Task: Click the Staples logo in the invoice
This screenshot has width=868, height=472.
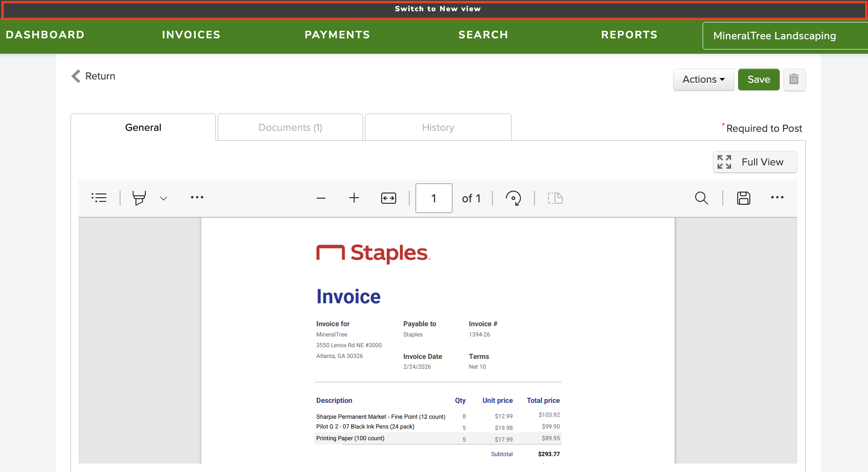Action: [x=373, y=253]
